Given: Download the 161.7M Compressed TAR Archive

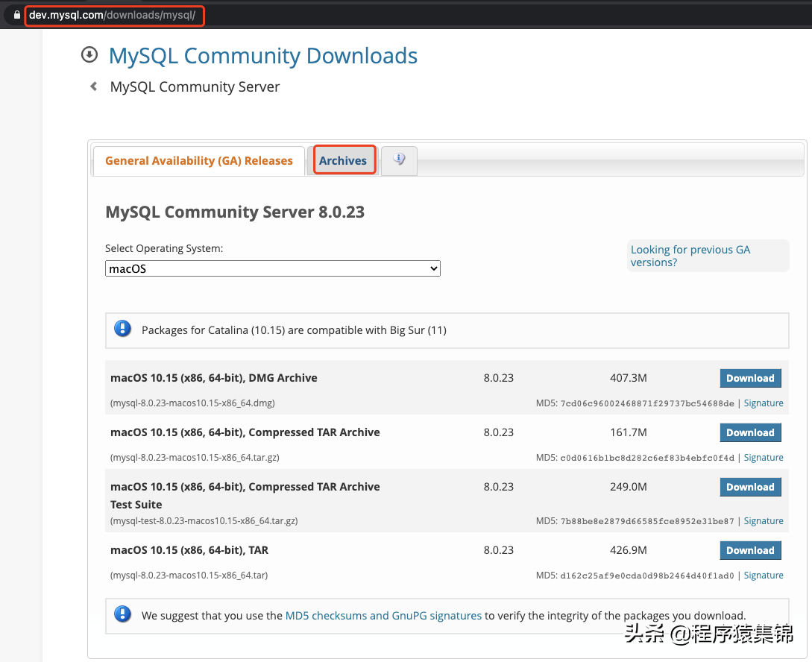Looking at the screenshot, I should (750, 432).
